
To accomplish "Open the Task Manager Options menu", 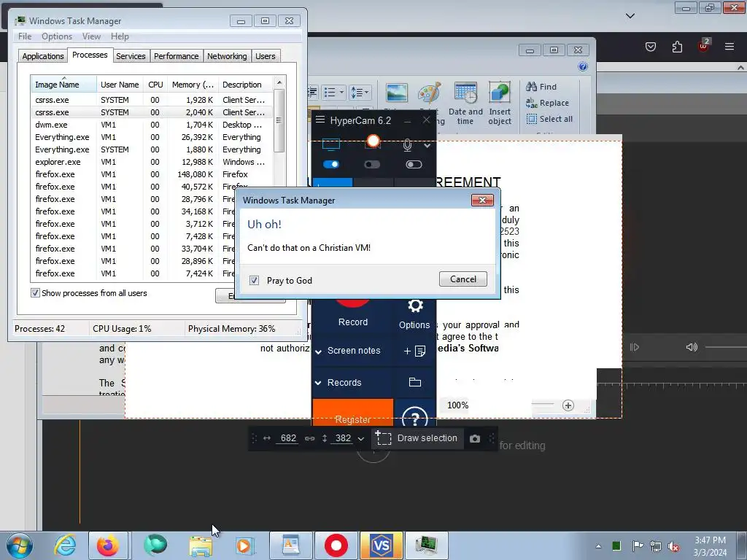I will (x=57, y=36).
